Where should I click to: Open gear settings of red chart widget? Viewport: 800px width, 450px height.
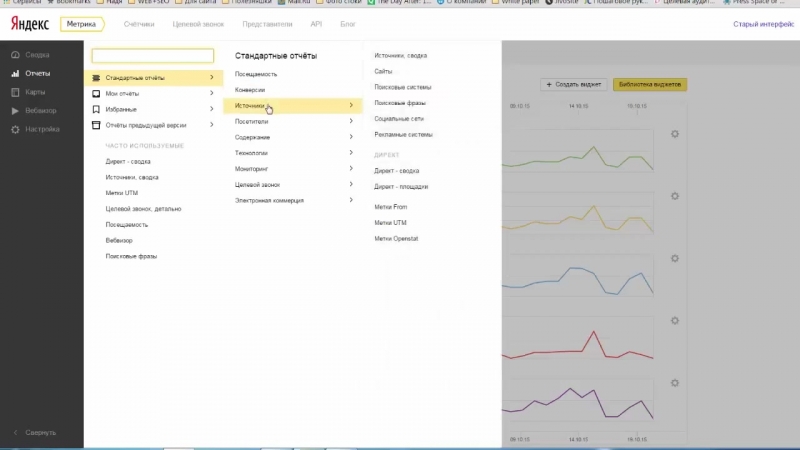675,321
